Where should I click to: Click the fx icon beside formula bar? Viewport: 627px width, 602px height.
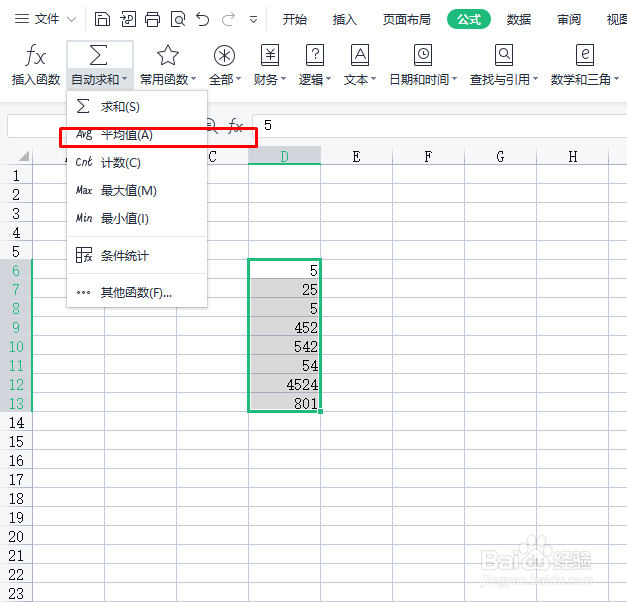(236, 126)
